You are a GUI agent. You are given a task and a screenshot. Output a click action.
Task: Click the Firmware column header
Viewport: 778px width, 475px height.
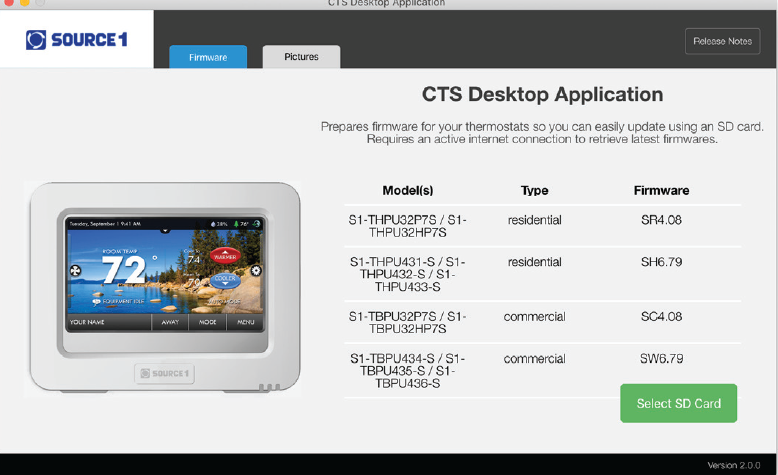click(x=661, y=190)
